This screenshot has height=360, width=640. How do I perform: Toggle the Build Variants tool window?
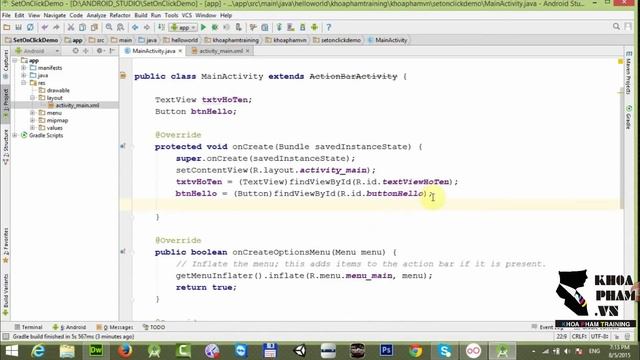(6, 295)
